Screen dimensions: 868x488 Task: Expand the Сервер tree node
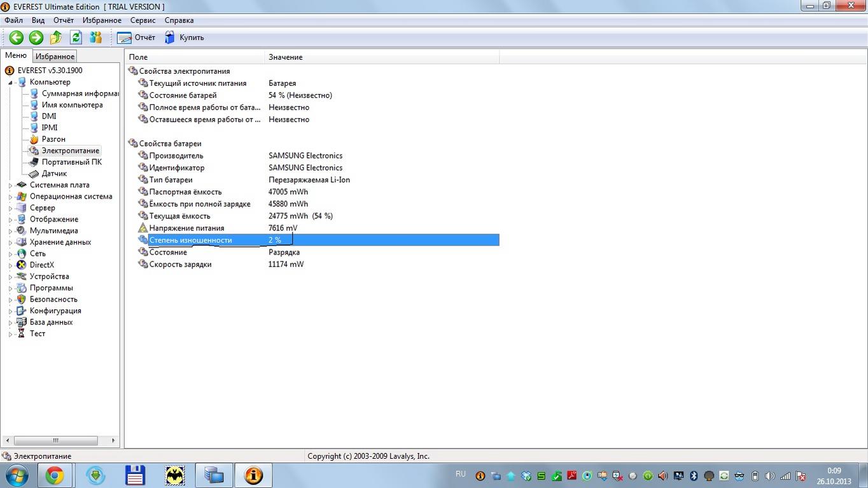point(10,208)
